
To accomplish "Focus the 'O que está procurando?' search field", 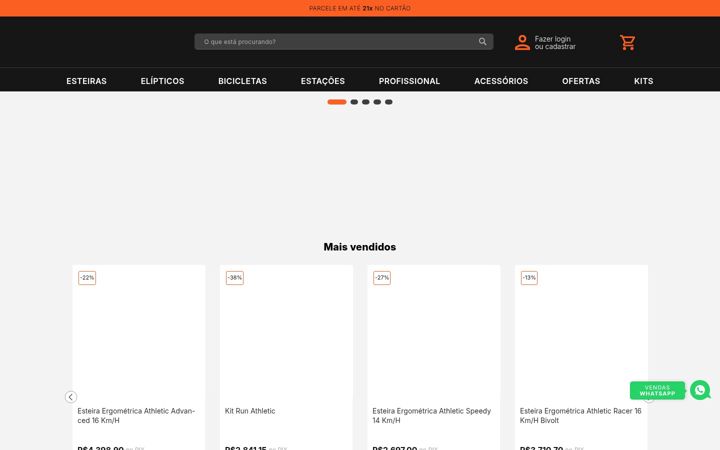I will click(x=343, y=42).
